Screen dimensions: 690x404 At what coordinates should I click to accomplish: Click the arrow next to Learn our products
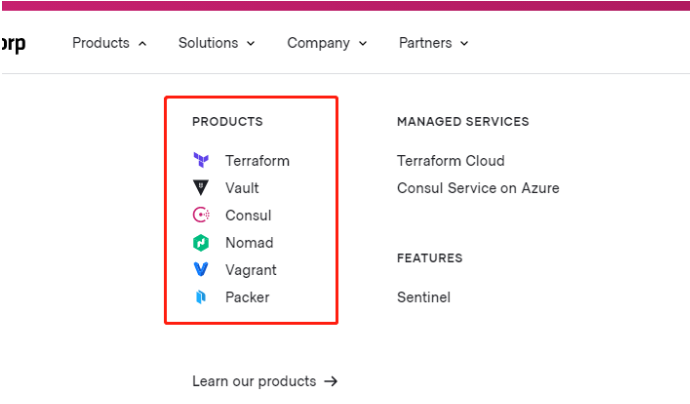pyautogui.click(x=331, y=381)
